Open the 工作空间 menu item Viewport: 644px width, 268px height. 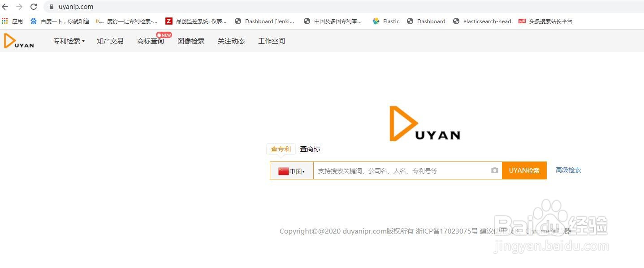point(271,41)
